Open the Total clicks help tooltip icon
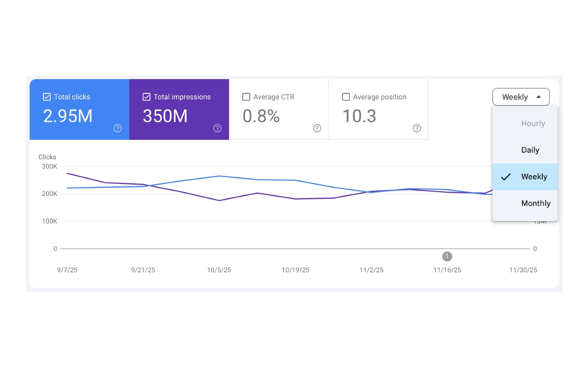The image size is (588, 368). click(118, 128)
